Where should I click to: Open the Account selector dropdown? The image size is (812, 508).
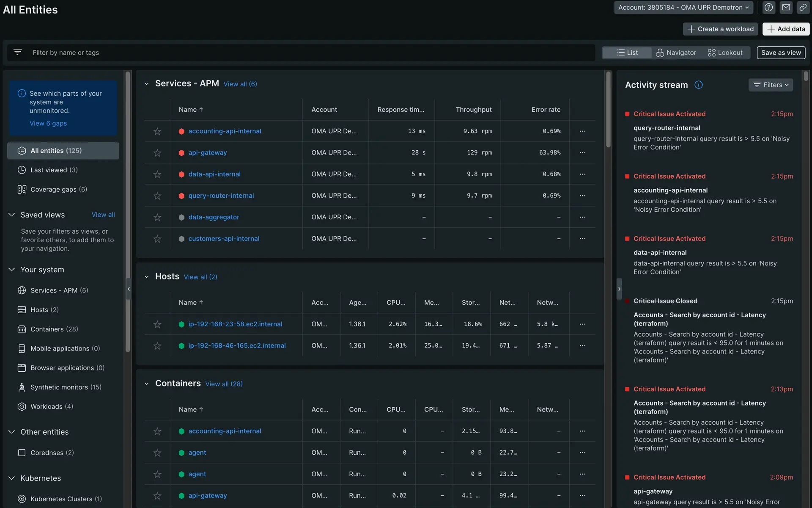(x=682, y=7)
